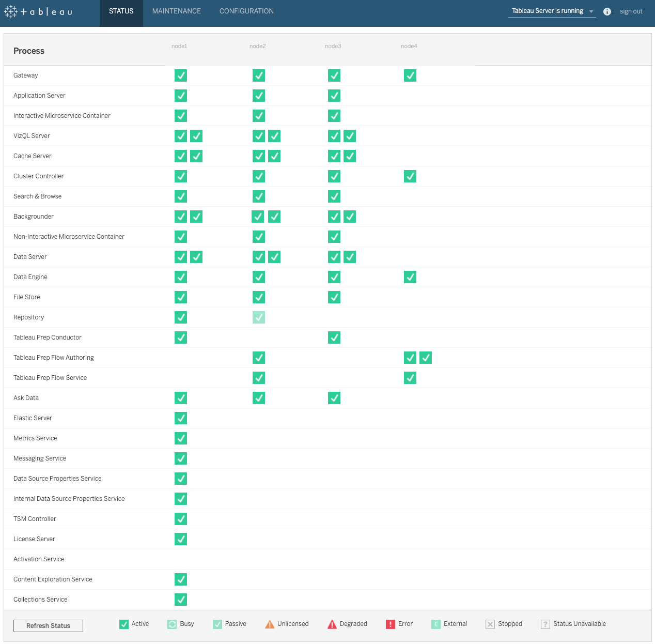Click the Unlicensed warning legend icon
The height and width of the screenshot is (644, 655).
[x=270, y=624]
